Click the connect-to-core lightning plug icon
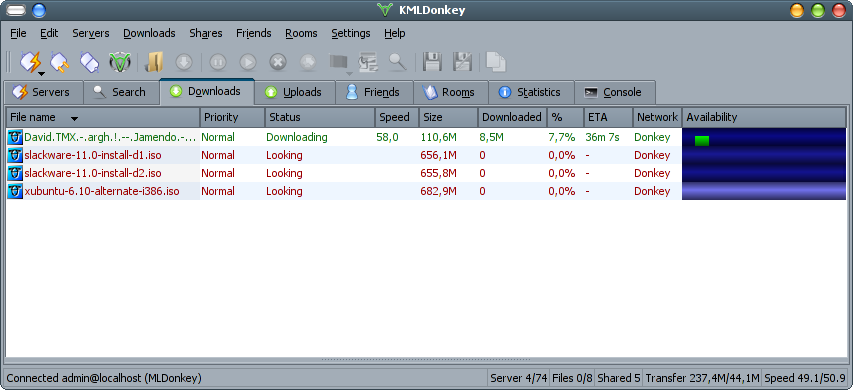 click(30, 62)
